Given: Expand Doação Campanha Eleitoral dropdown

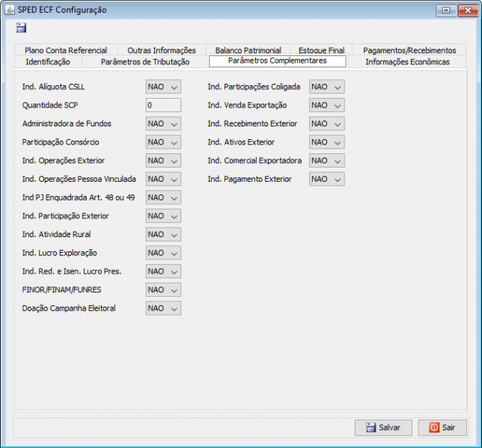Looking at the screenshot, I should click(x=163, y=308).
